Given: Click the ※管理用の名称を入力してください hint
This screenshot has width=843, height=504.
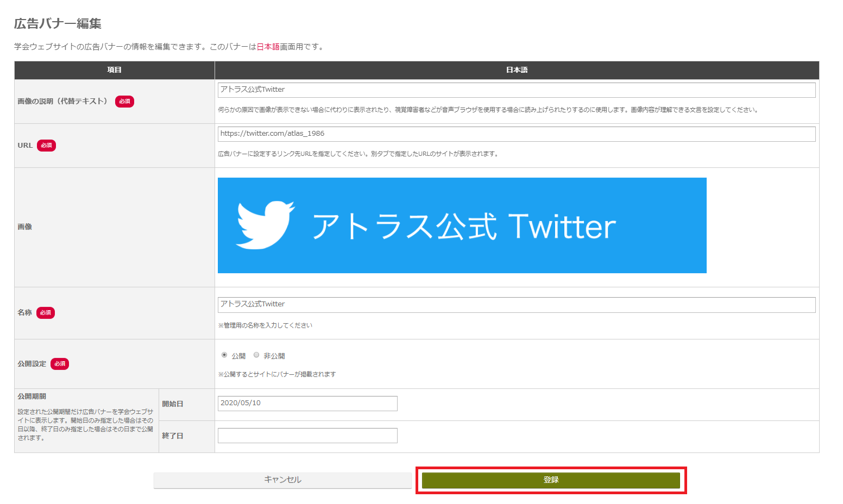Looking at the screenshot, I should [265, 325].
